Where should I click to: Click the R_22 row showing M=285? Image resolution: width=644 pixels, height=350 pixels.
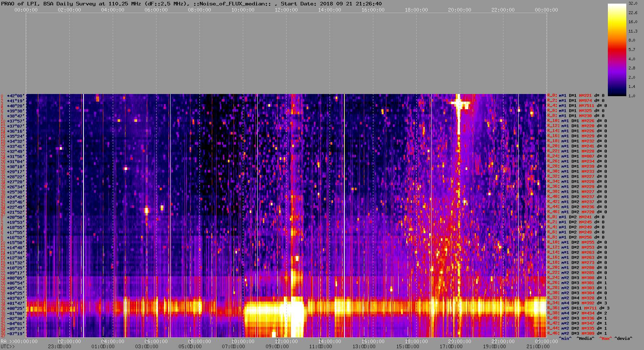pyautogui.click(x=577, y=273)
